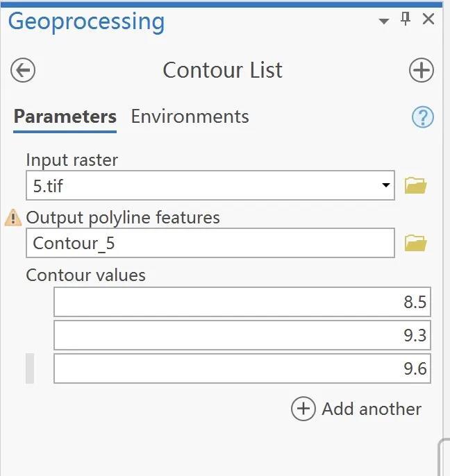Toggle auto-hide pin on Geoprocessing pane
This screenshot has width=450, height=476.
(406, 20)
